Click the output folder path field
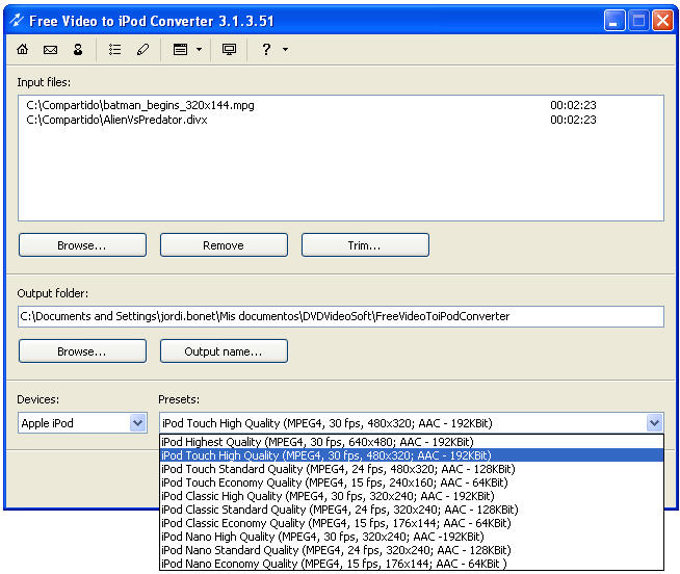680x574 pixels. click(x=341, y=316)
